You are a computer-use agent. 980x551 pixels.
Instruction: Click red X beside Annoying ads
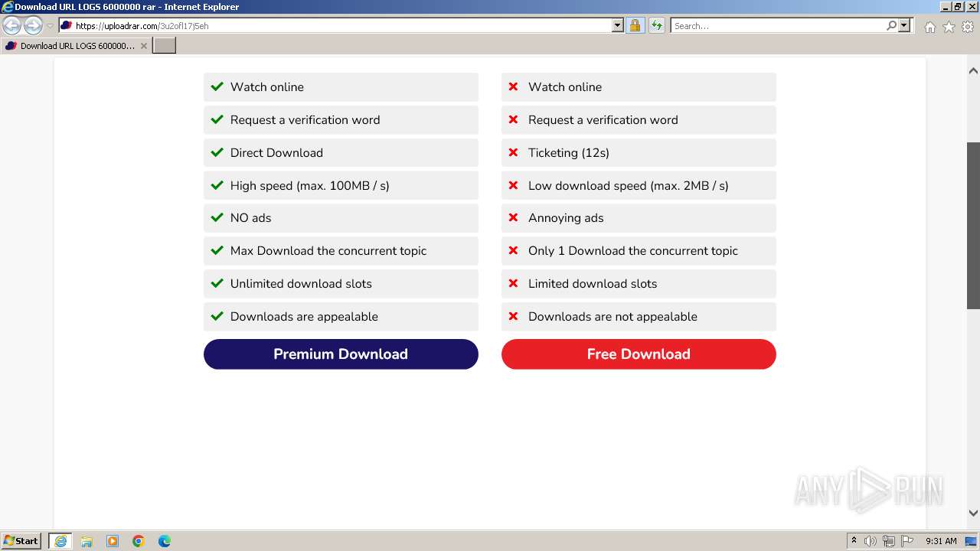[513, 217]
